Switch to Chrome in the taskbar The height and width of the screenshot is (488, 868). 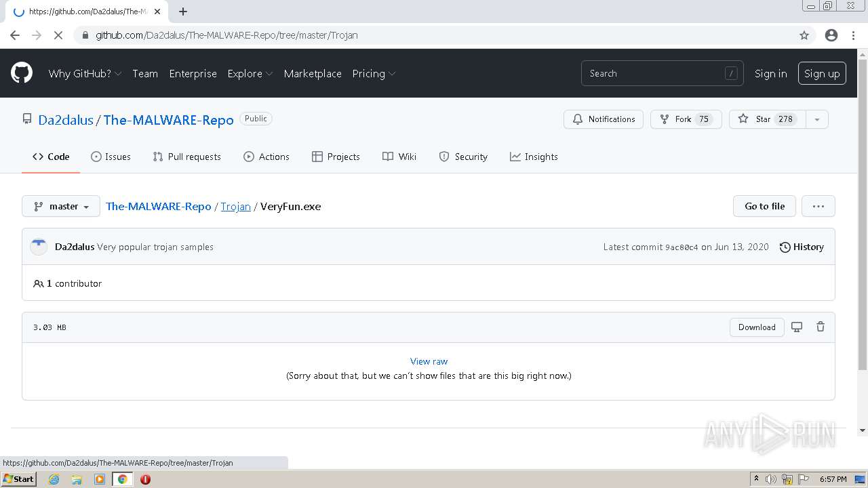[x=123, y=479]
